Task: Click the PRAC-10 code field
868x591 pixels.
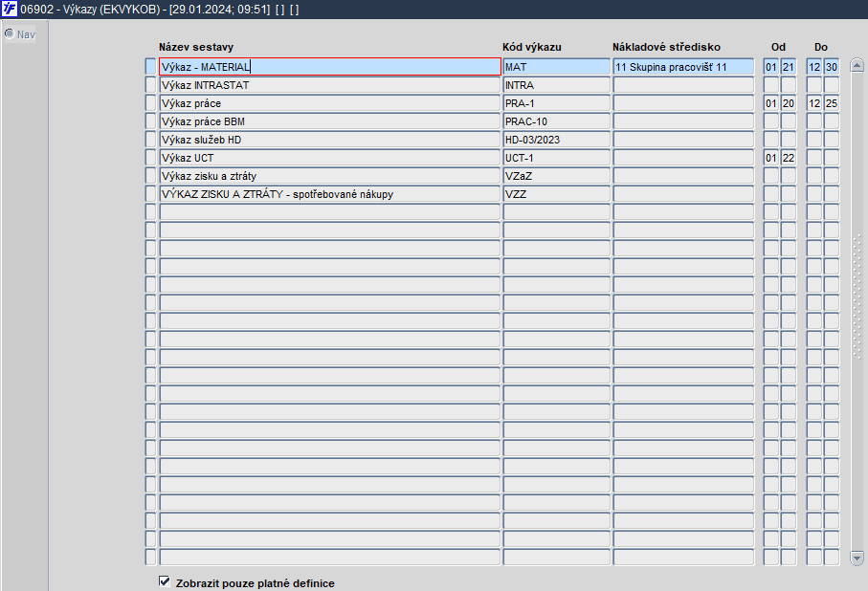Action: point(556,121)
